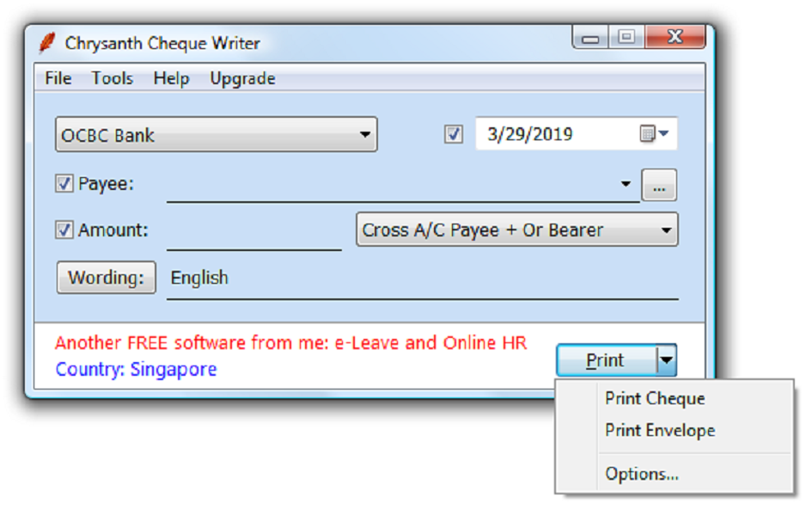Open the e-Leave and Online HR link

[290, 343]
